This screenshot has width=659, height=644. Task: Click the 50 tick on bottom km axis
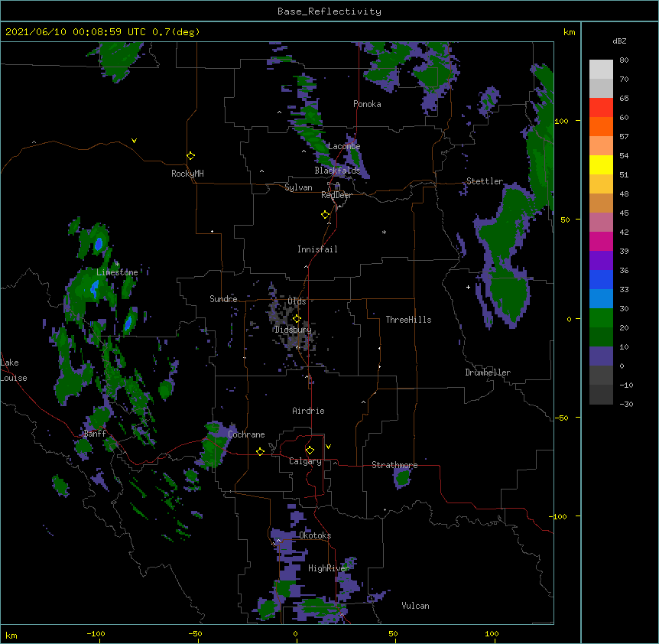393,633
